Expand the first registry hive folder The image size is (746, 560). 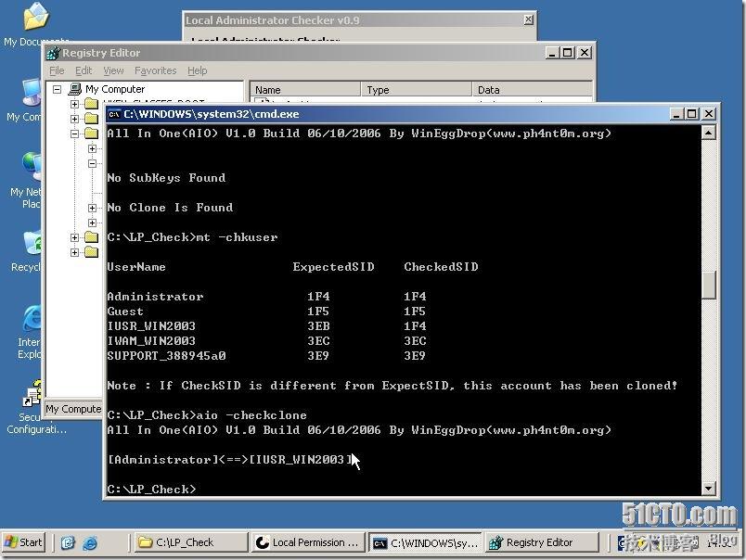click(x=75, y=104)
